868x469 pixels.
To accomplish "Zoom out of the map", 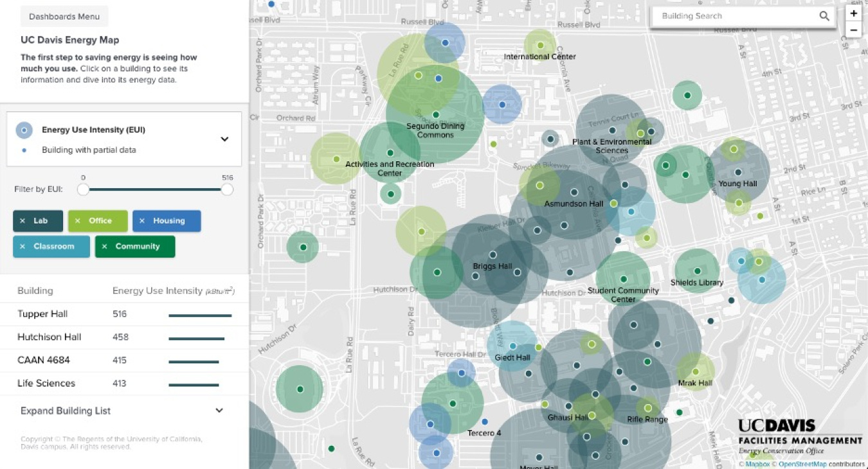I will click(x=853, y=29).
